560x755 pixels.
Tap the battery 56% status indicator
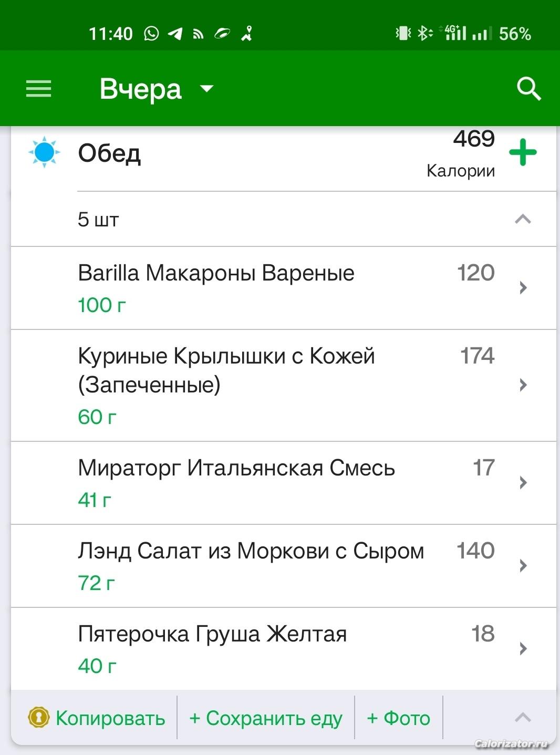[x=515, y=34]
